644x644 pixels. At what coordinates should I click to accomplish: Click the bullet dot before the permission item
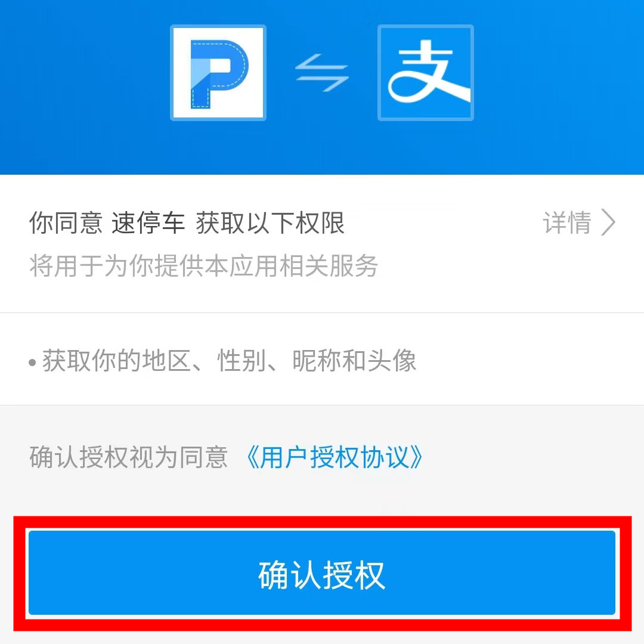coord(32,363)
